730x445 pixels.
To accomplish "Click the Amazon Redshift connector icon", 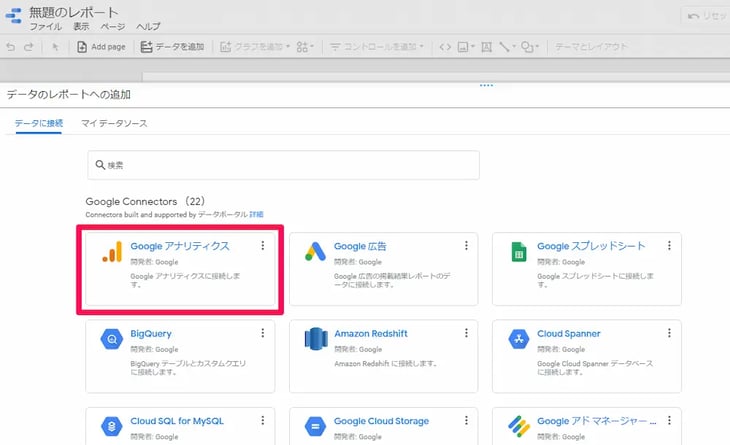I will click(316, 340).
